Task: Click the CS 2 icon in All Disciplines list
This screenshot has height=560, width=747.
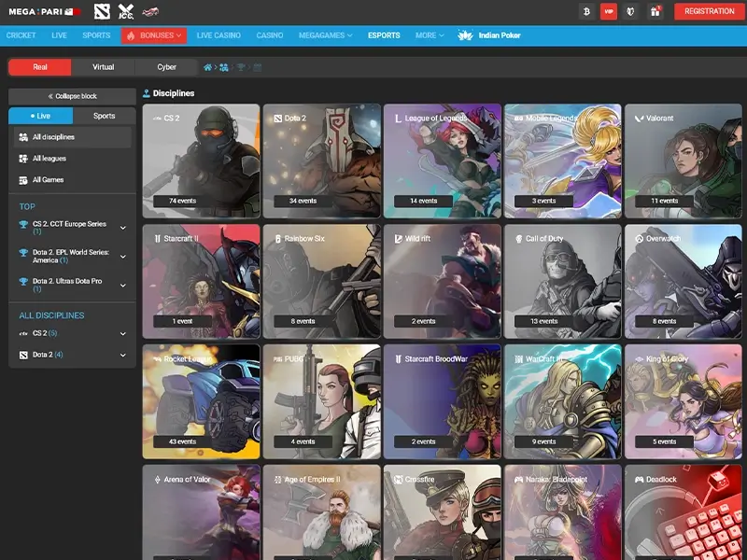Action: [23, 333]
